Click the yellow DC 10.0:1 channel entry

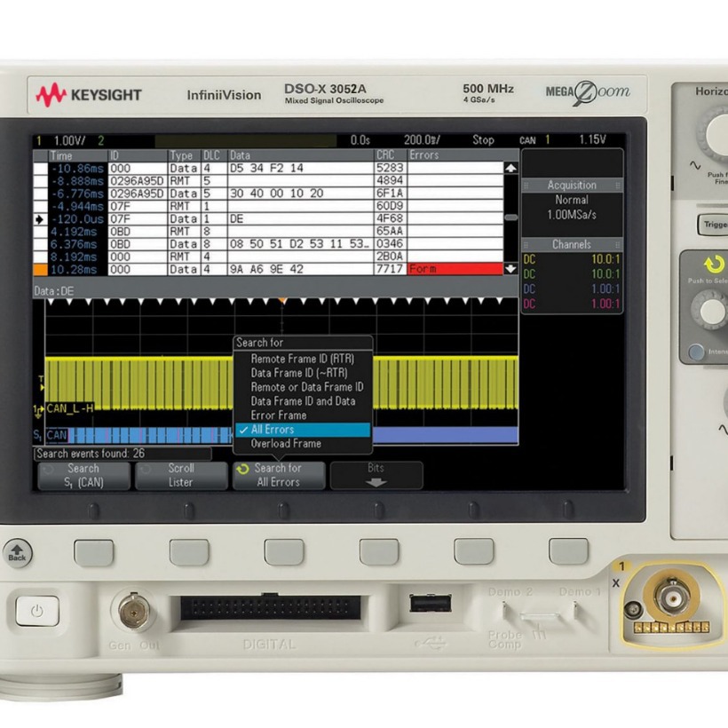pyautogui.click(x=572, y=259)
